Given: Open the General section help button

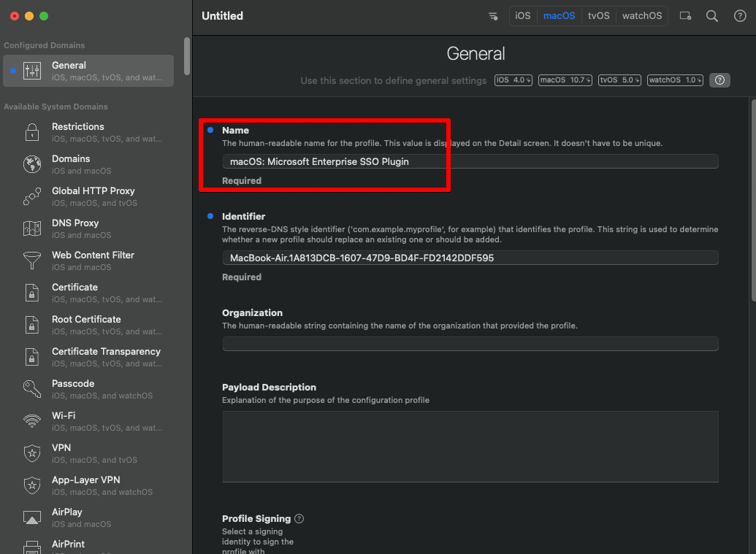Looking at the screenshot, I should point(719,80).
